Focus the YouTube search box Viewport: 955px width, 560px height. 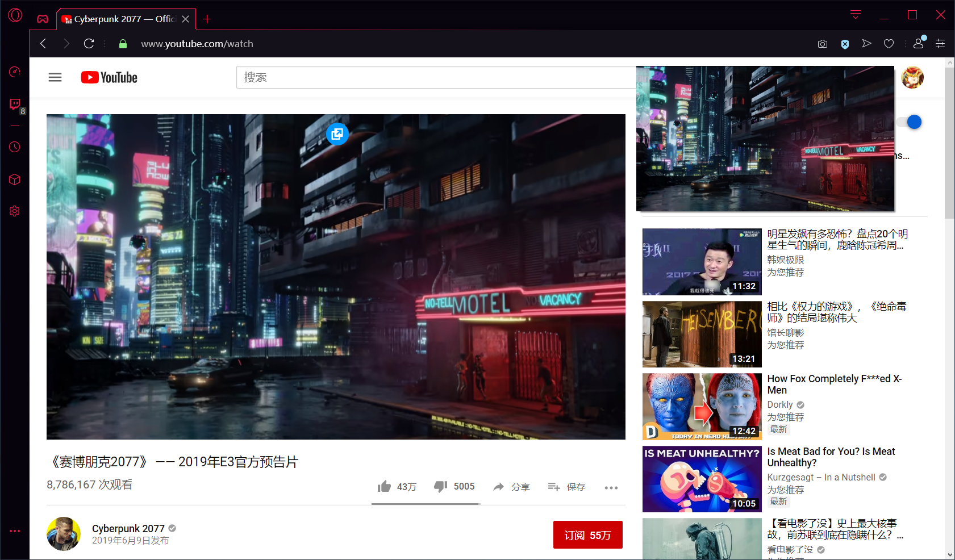click(x=436, y=77)
